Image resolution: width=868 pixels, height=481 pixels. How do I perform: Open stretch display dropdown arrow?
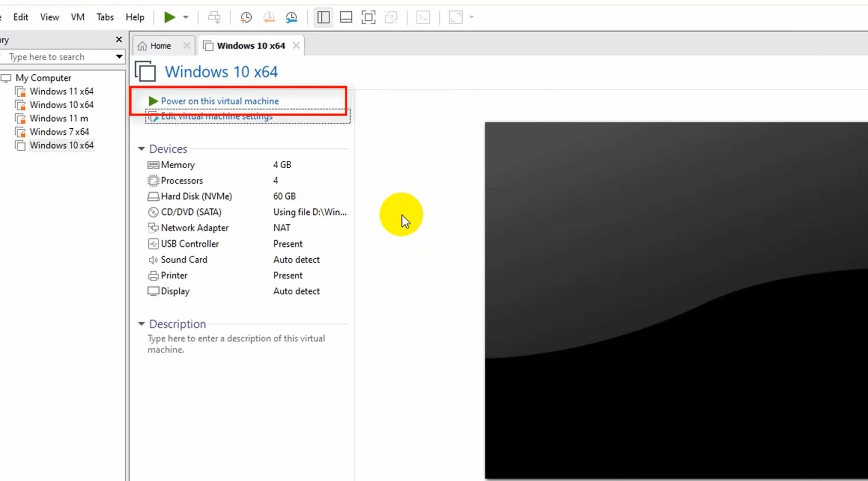(472, 17)
